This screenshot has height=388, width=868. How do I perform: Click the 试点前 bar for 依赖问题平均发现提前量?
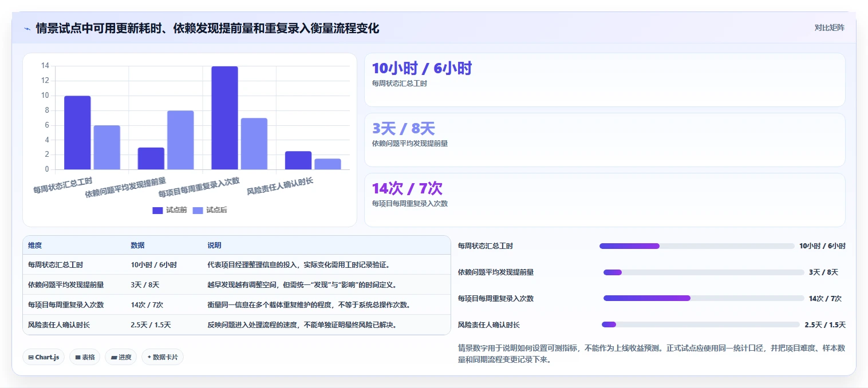(x=151, y=159)
